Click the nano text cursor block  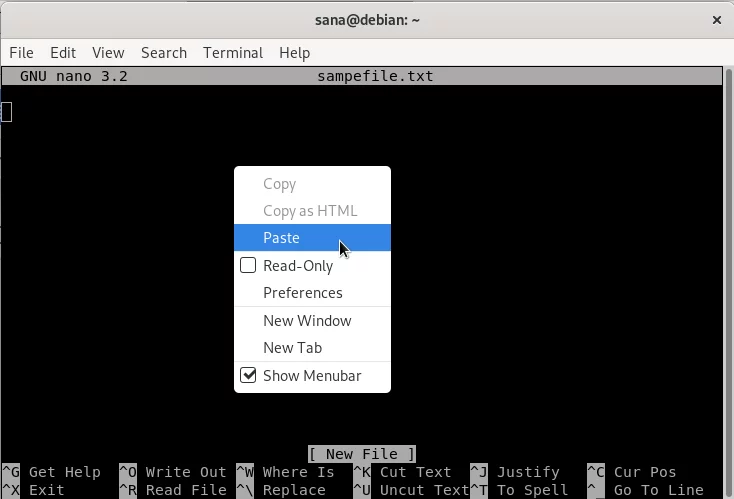7,112
